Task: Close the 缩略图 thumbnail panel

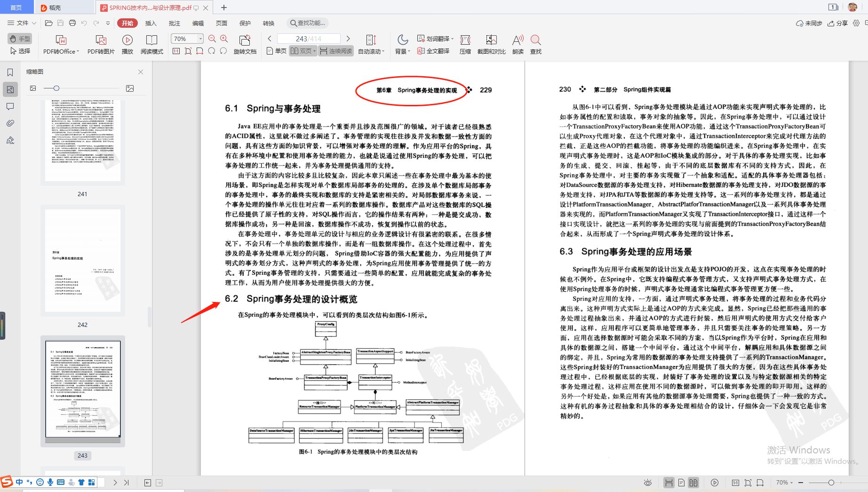Action: coord(141,72)
